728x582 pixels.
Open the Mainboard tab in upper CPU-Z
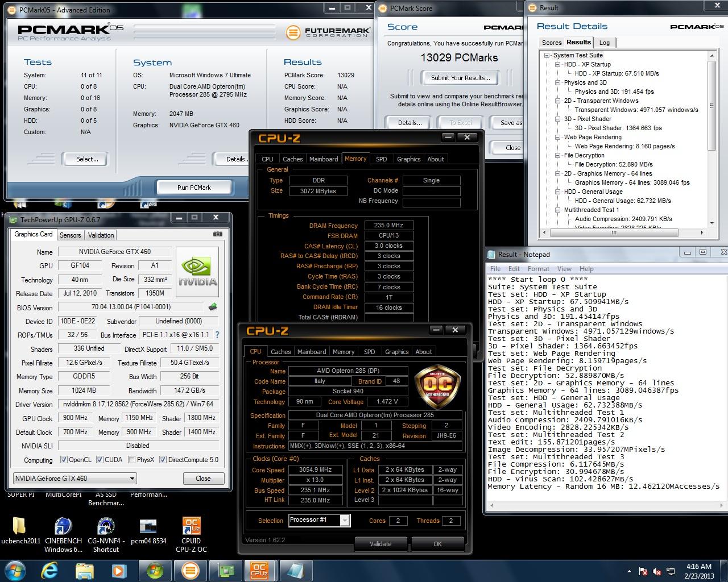324,159
